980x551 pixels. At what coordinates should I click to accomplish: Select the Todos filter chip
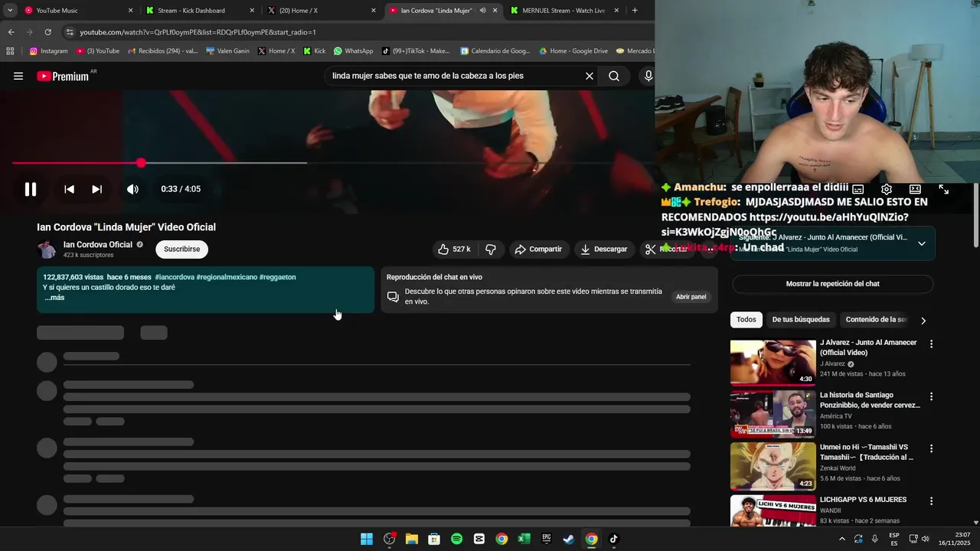point(746,320)
